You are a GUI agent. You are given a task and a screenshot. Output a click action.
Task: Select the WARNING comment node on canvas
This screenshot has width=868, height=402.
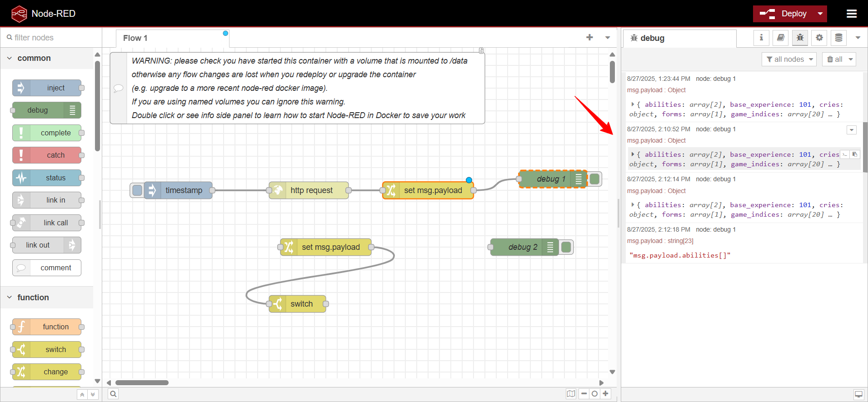pos(297,88)
